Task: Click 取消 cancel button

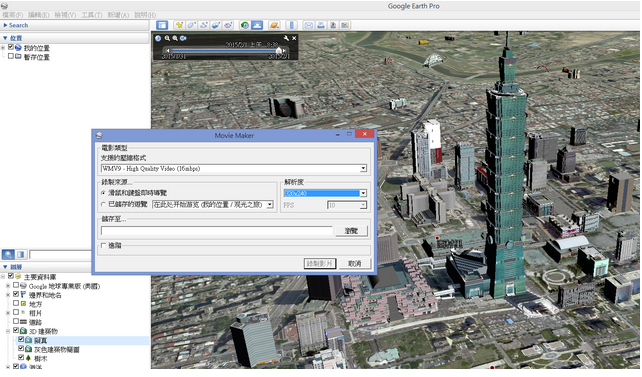Action: click(355, 264)
